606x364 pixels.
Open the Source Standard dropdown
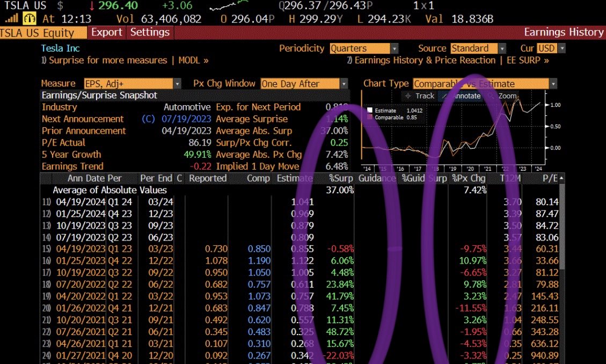click(478, 48)
